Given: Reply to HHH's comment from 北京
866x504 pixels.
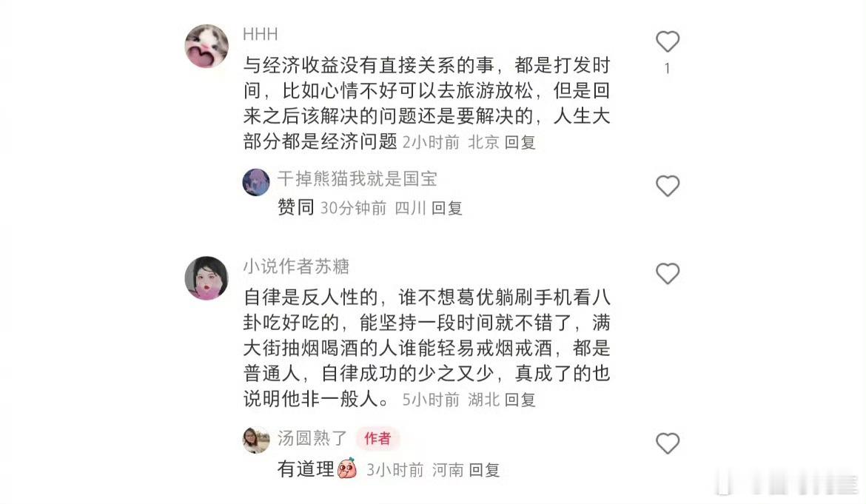Looking at the screenshot, I should click(520, 142).
